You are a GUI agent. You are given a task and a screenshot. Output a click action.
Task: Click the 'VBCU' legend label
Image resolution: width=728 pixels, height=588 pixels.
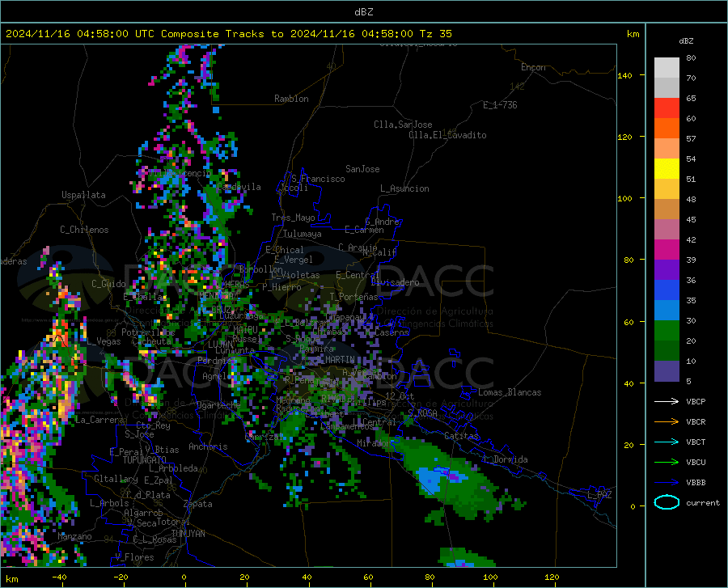(696, 463)
